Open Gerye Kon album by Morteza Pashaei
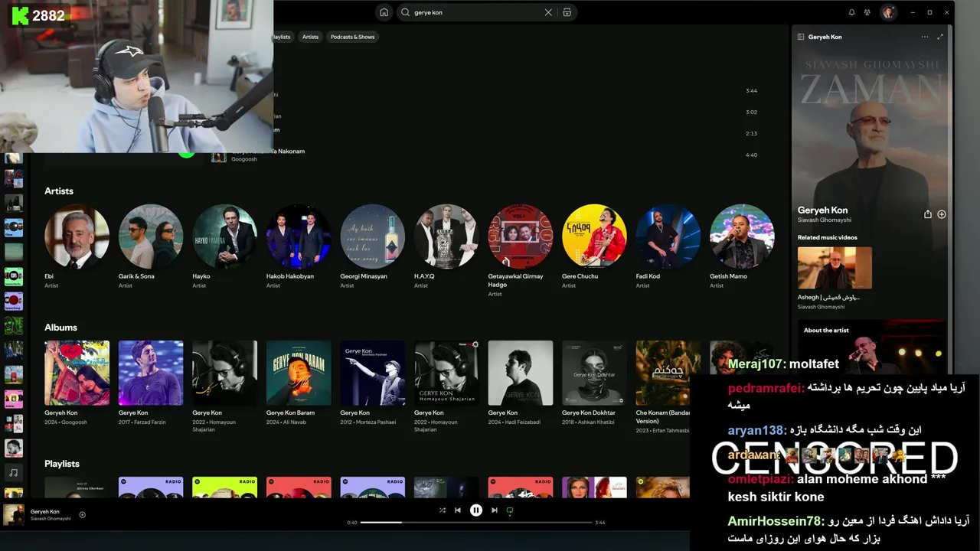980x551 pixels. coord(373,373)
